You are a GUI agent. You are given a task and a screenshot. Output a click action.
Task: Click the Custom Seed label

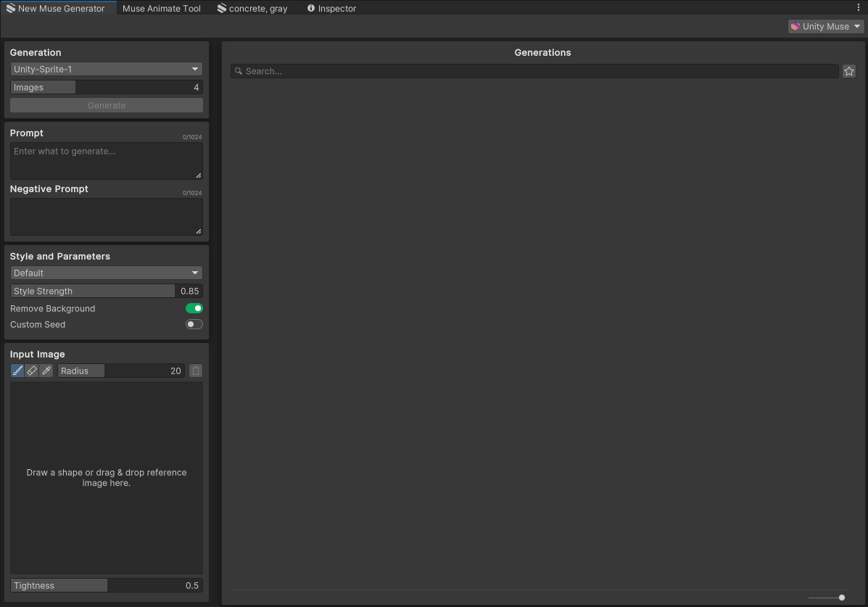click(38, 325)
